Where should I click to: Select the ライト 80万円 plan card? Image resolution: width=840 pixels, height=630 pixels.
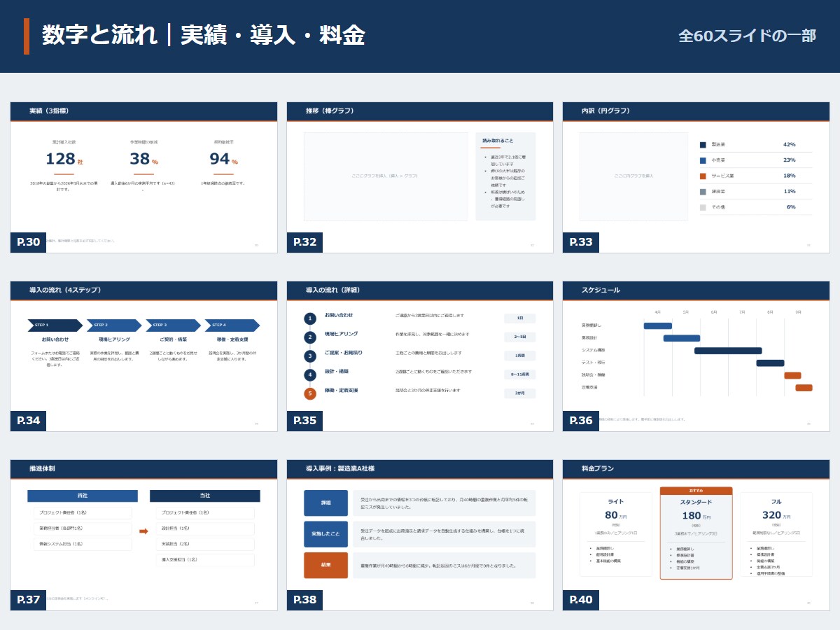click(x=615, y=534)
